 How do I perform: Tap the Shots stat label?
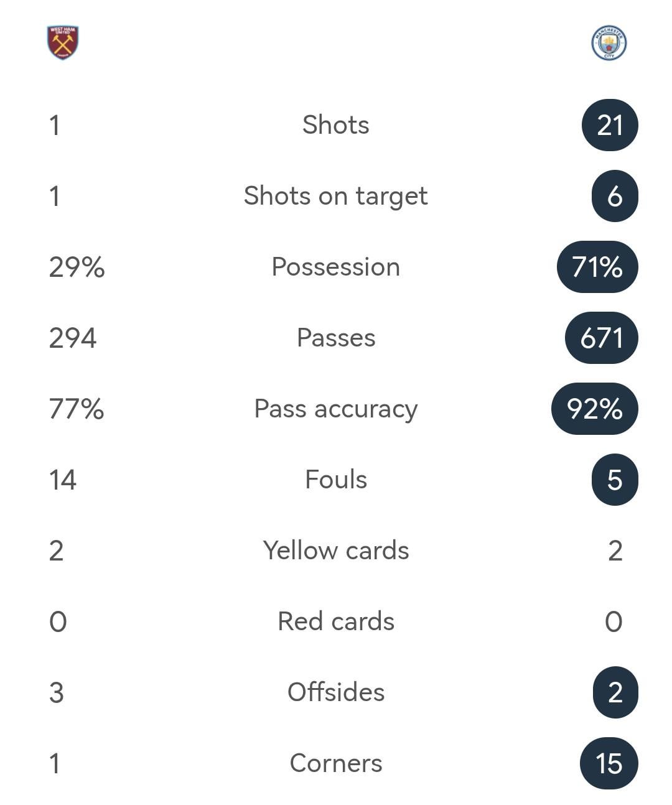[335, 125]
